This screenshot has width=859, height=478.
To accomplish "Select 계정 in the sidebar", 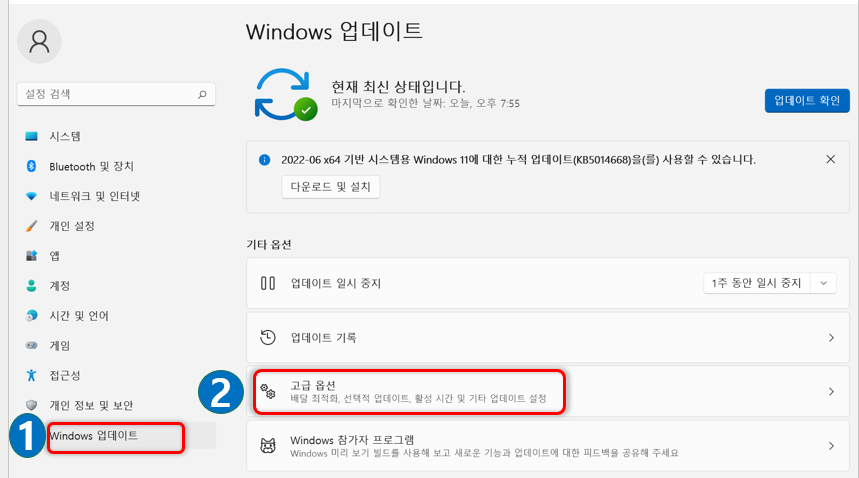I will click(116, 285).
